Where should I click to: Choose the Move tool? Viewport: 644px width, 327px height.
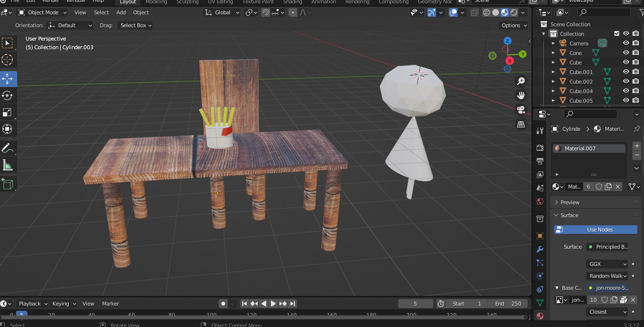[7, 79]
